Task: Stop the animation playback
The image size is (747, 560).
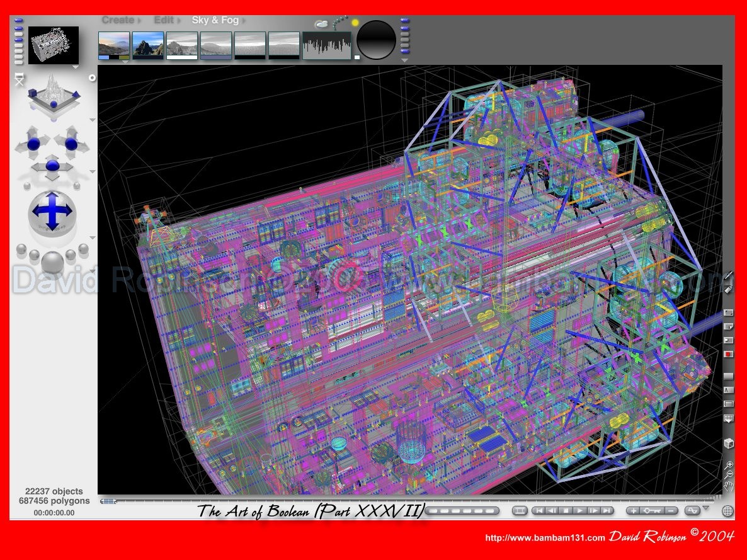Action: pyautogui.click(x=566, y=511)
